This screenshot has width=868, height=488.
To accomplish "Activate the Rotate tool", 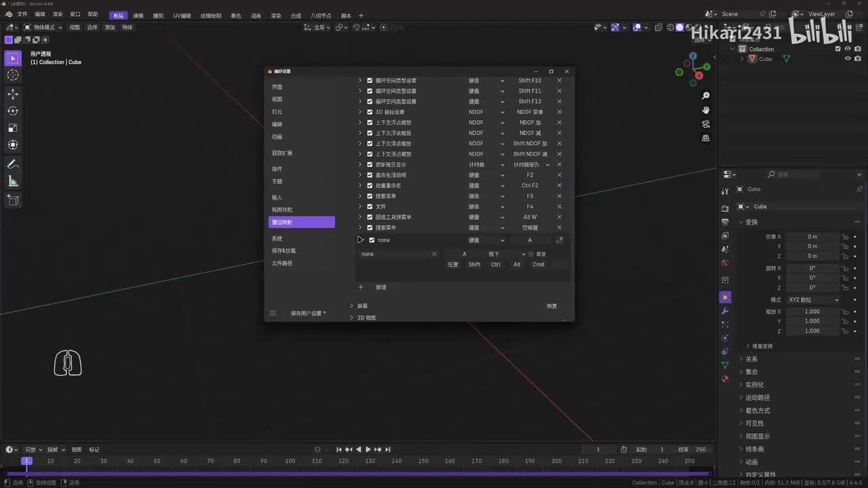I will pos(13,111).
